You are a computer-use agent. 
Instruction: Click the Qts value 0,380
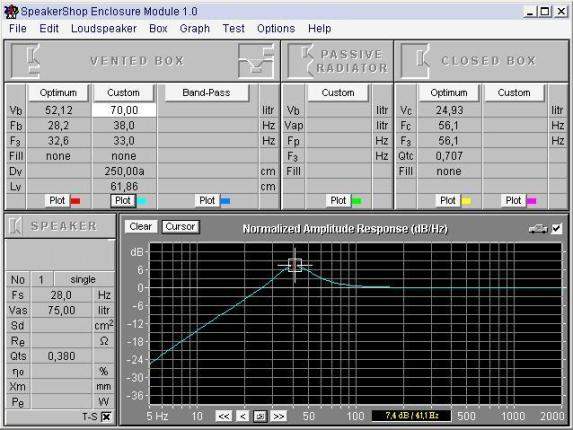(x=61, y=356)
